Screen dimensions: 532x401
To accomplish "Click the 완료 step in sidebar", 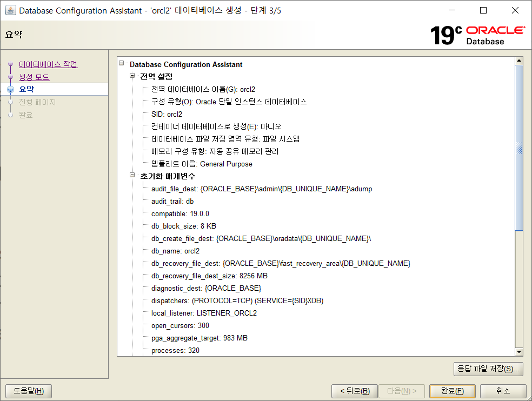I will (x=26, y=115).
